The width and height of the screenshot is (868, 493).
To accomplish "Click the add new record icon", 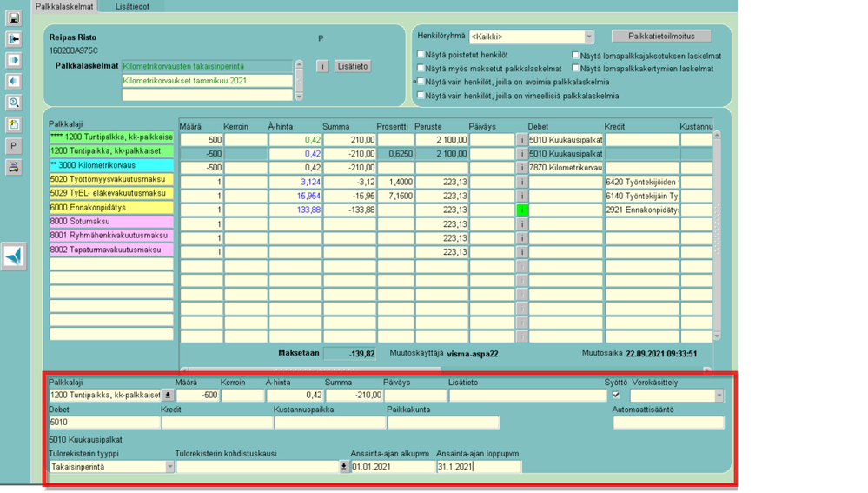I will coord(14,124).
